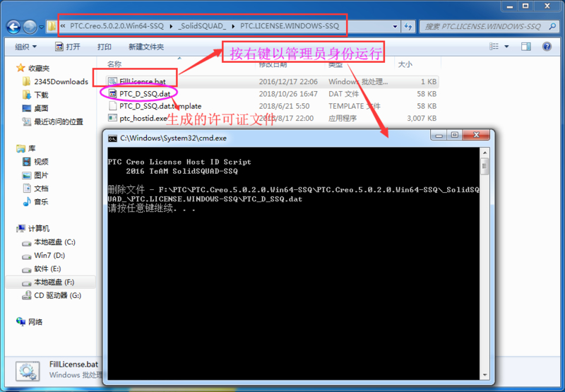Select the ptc_hostid.exe file
This screenshot has width=565, height=392.
[273, 118]
